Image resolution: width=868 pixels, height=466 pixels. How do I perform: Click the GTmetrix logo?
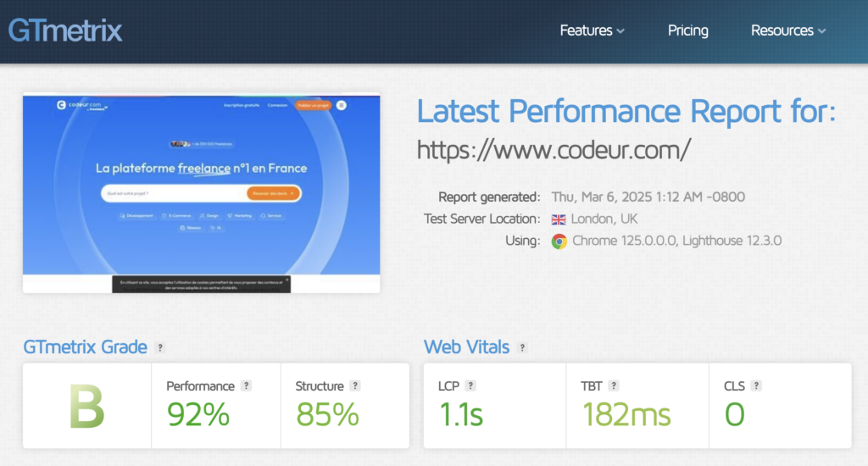(65, 30)
